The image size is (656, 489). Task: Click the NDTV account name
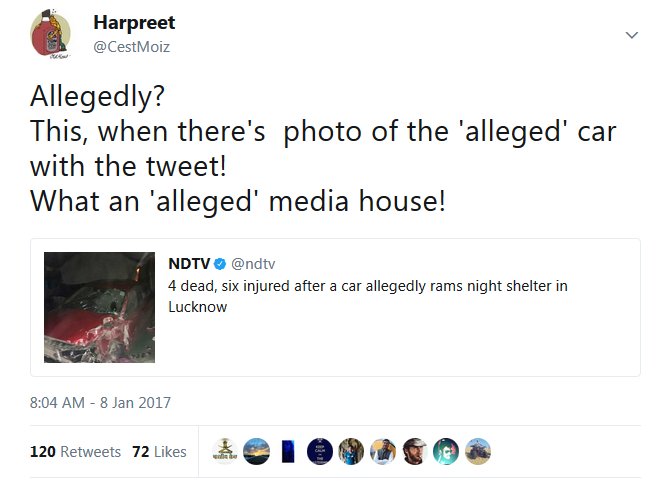point(189,264)
